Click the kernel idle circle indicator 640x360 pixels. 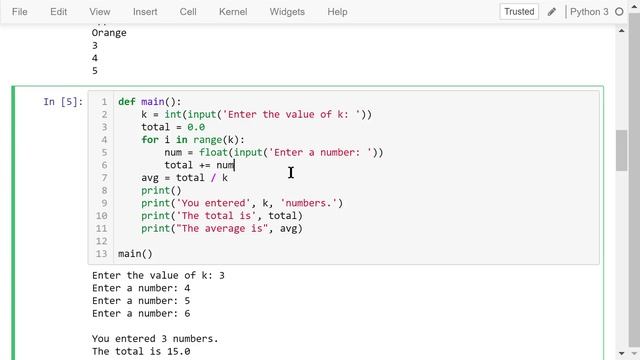(x=619, y=12)
